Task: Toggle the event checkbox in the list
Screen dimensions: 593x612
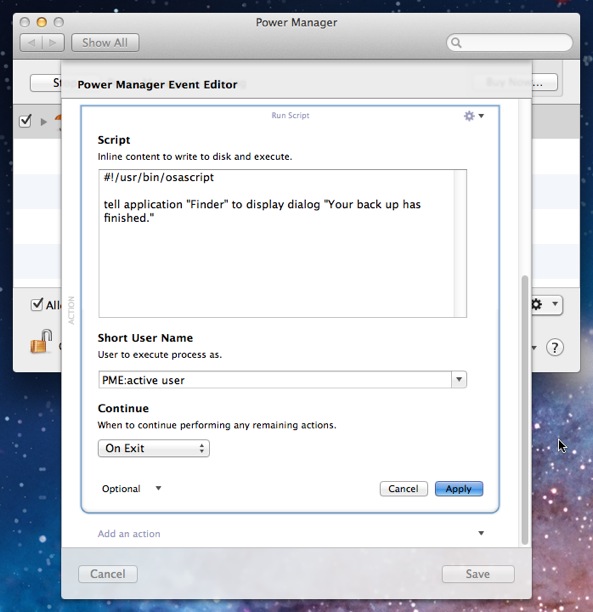Action: 25,121
